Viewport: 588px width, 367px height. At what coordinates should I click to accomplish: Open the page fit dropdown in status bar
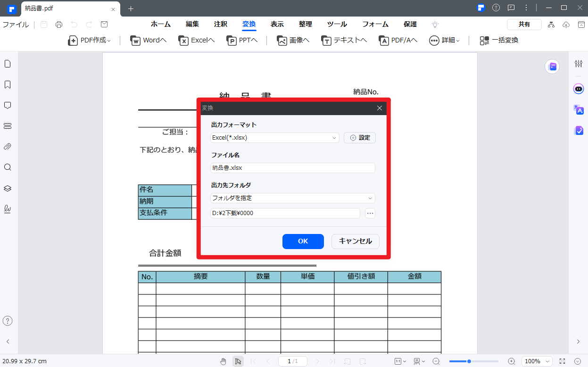coord(400,361)
